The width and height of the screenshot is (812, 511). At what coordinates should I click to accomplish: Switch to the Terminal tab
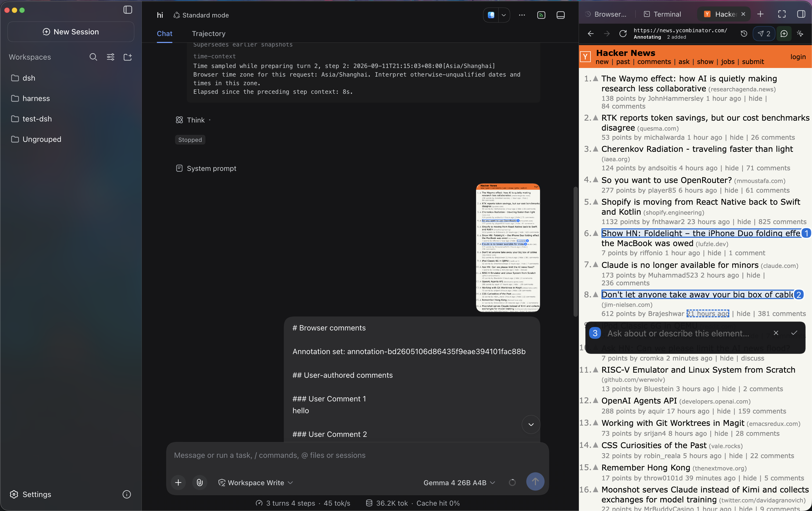(x=662, y=14)
